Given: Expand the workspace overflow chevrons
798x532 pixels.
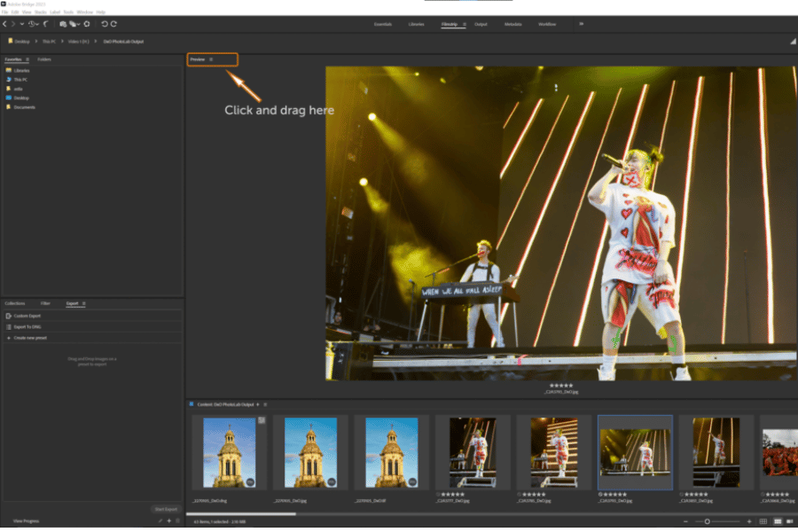Looking at the screenshot, I should (x=582, y=24).
